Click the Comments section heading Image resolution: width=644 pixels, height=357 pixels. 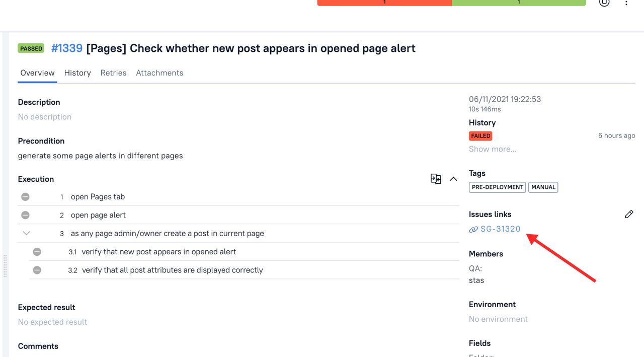pyautogui.click(x=38, y=346)
